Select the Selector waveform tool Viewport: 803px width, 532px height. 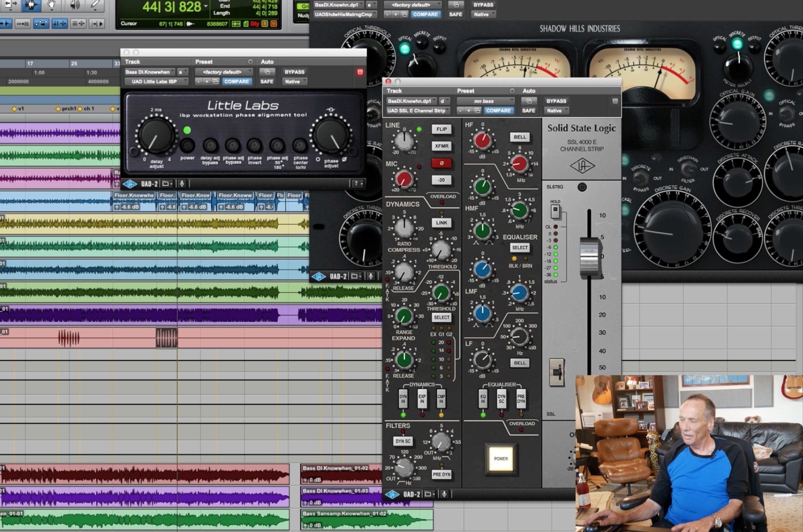pyautogui.click(x=31, y=5)
